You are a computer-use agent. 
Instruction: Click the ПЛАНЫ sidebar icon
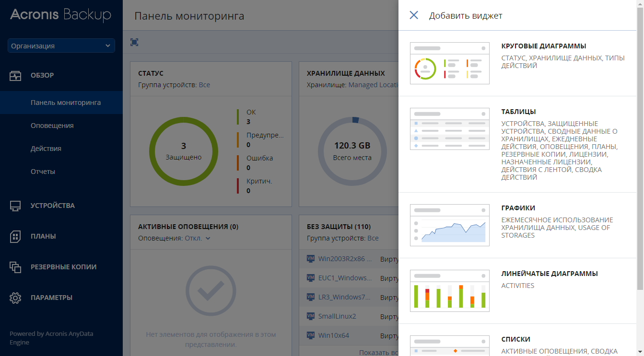[x=15, y=236]
